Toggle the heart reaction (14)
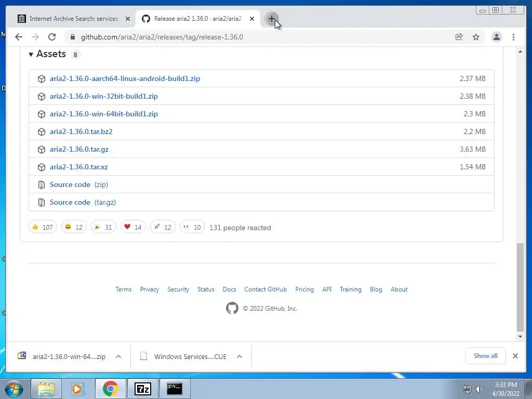 (x=133, y=227)
